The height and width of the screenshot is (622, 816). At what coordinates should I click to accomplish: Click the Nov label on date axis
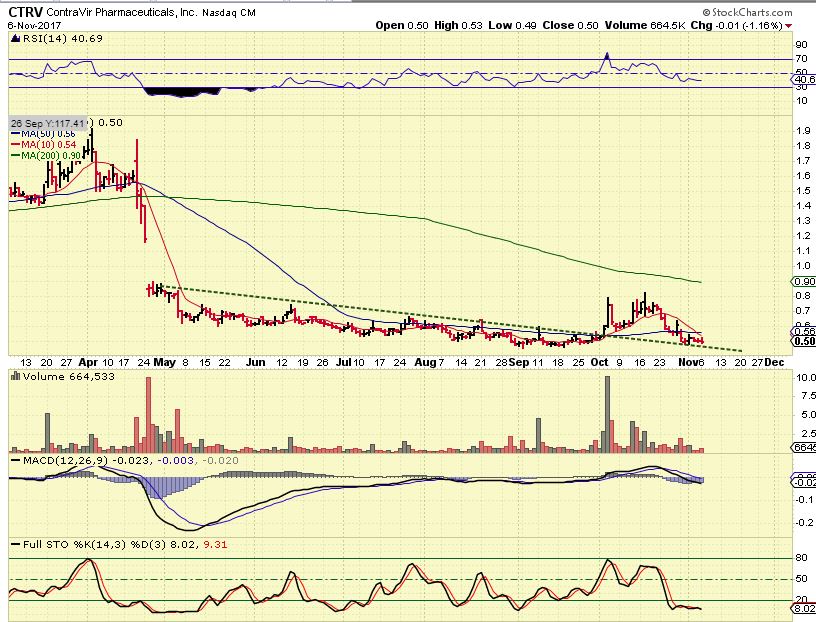[x=690, y=362]
